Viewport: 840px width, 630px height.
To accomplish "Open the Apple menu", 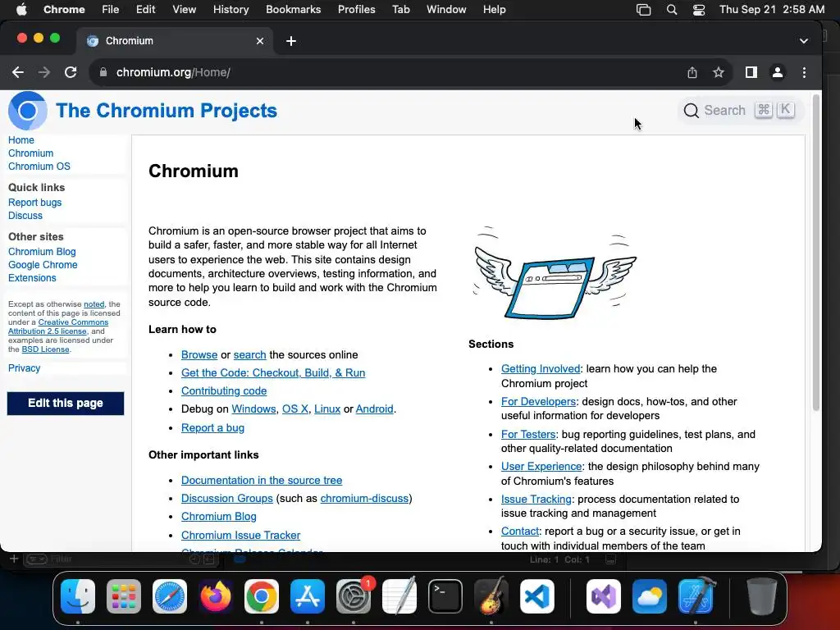I will tap(21, 10).
